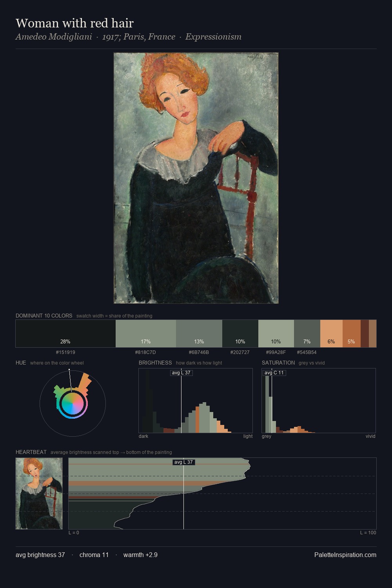Click the hue color wheel chart
The image size is (392, 588).
(73, 403)
